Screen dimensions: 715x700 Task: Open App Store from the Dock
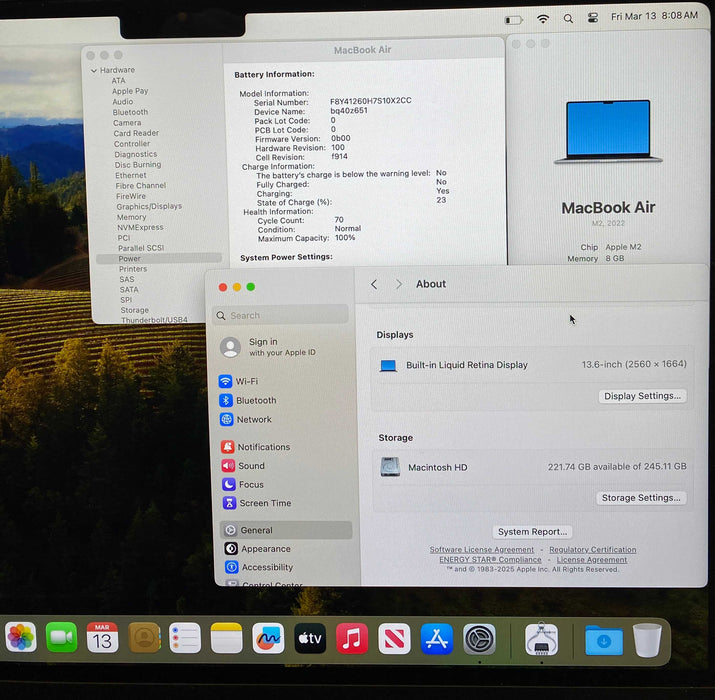coord(437,639)
